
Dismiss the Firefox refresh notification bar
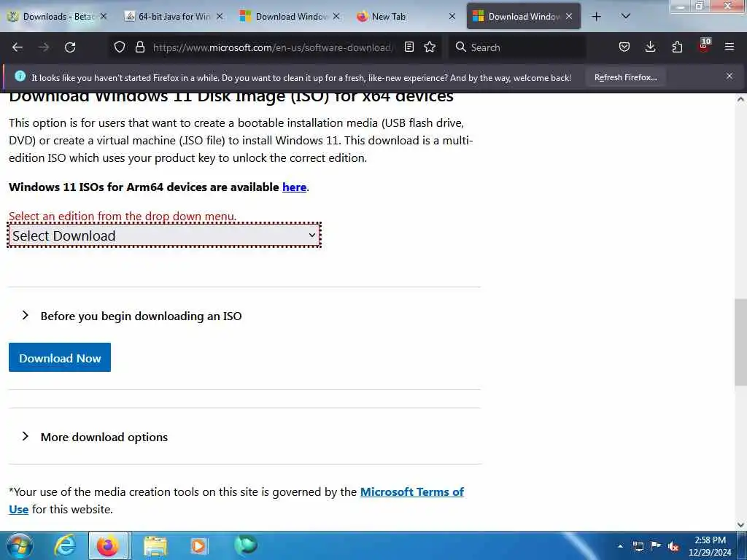point(729,76)
